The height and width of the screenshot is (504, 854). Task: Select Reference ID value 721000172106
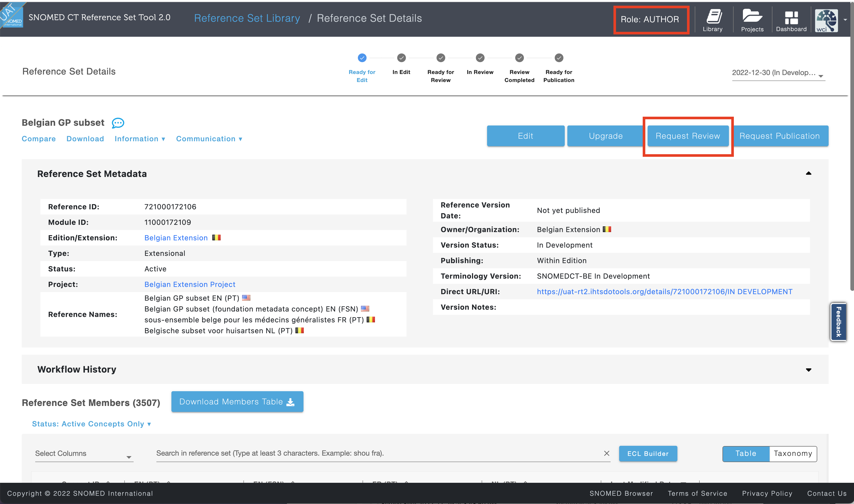tap(170, 207)
